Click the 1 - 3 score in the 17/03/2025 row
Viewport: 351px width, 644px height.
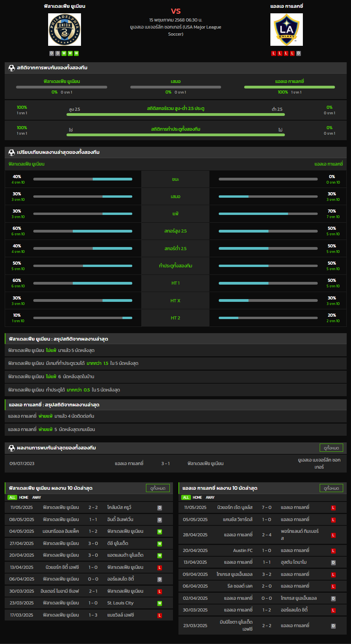click(x=93, y=615)
